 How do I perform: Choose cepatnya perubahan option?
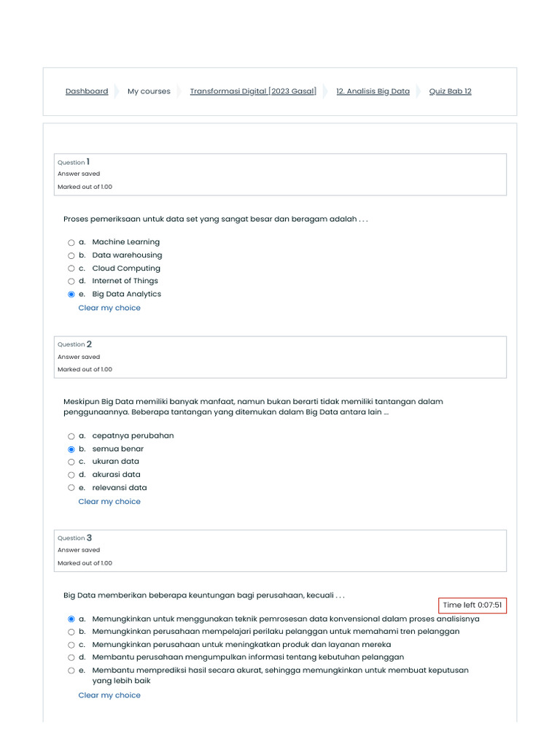[x=71, y=436]
